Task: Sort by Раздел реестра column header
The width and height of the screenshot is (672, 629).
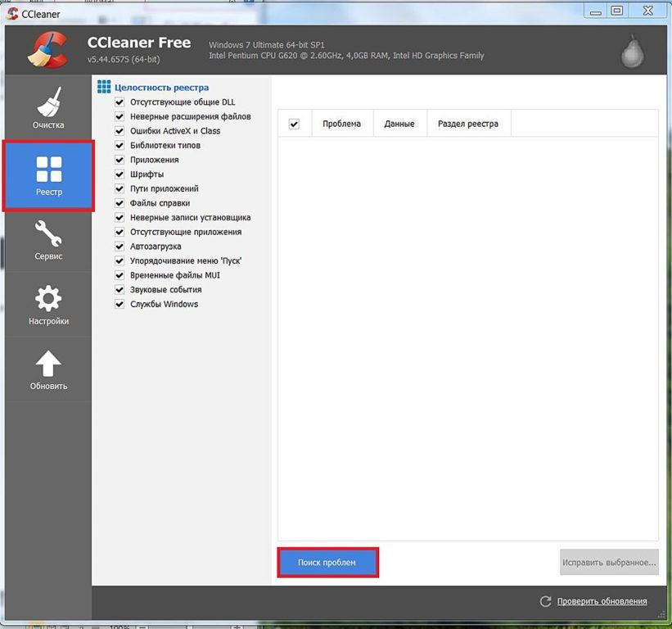Action: pos(468,124)
